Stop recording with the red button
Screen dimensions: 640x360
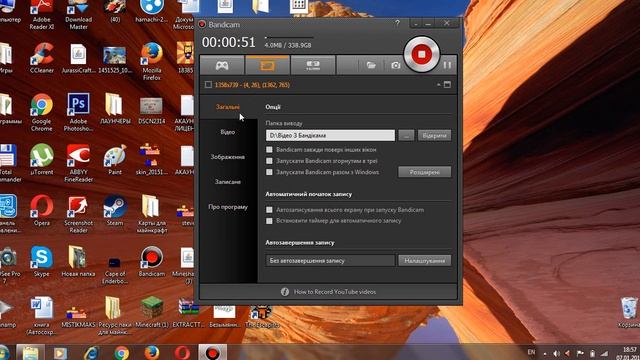[422, 54]
